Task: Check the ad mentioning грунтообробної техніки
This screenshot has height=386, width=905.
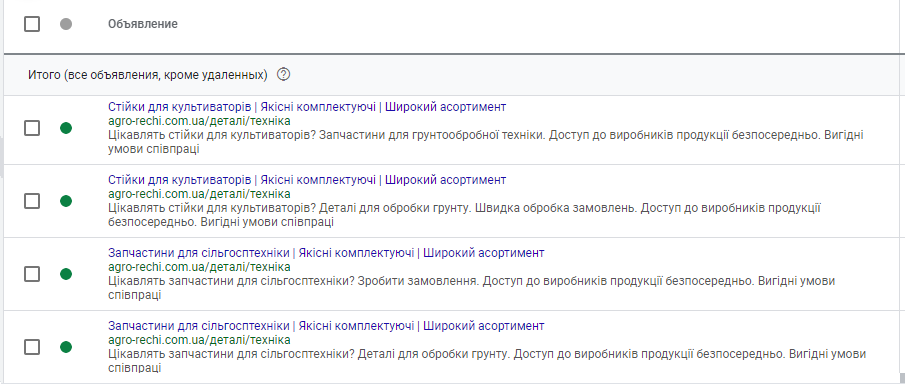Action: (x=32, y=128)
